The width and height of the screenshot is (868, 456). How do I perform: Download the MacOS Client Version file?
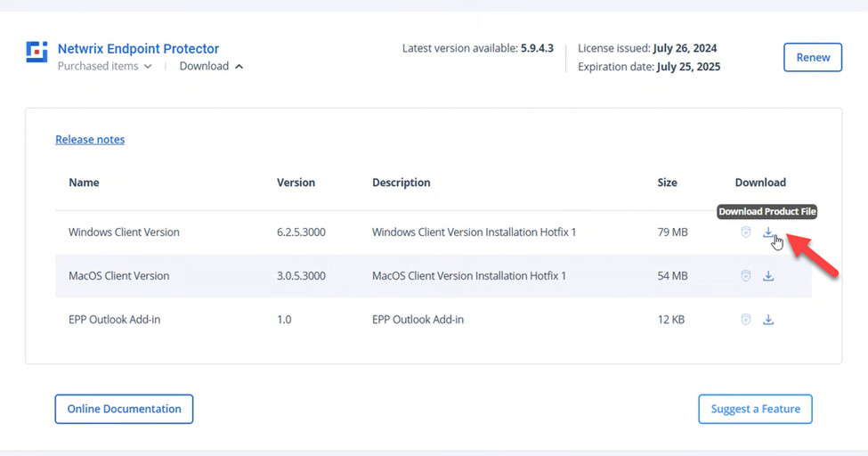coord(768,276)
